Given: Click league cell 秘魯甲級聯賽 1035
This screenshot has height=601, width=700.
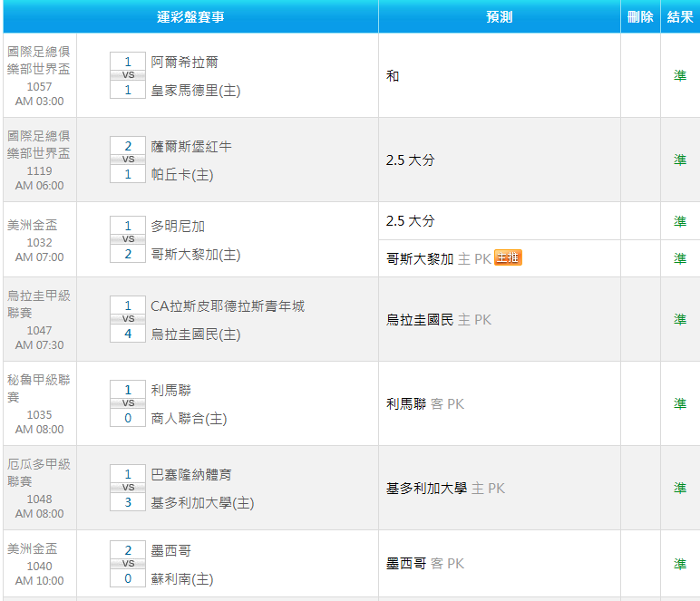Looking at the screenshot, I should (40, 403).
